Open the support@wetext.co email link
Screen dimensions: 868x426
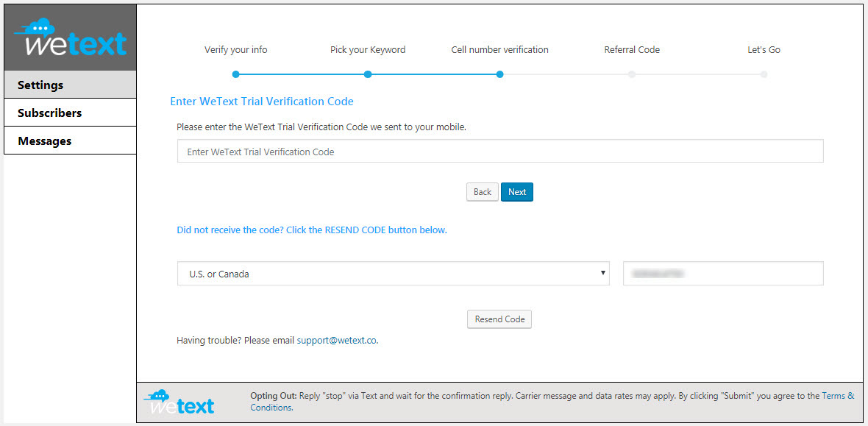pos(337,341)
